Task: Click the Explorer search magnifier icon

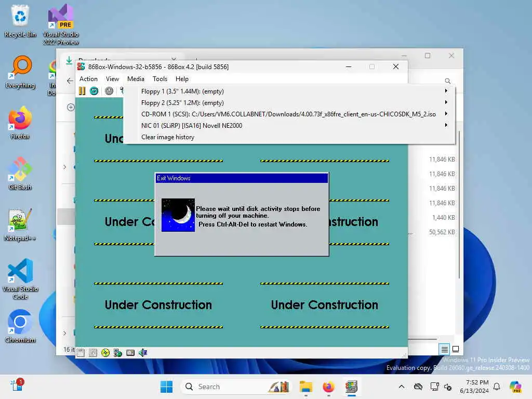Action: tap(447, 81)
